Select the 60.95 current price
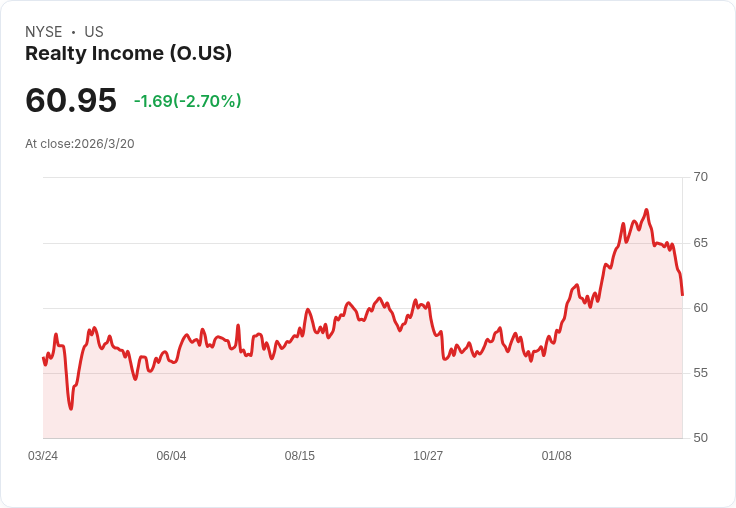This screenshot has height=508, width=736. [x=71, y=100]
